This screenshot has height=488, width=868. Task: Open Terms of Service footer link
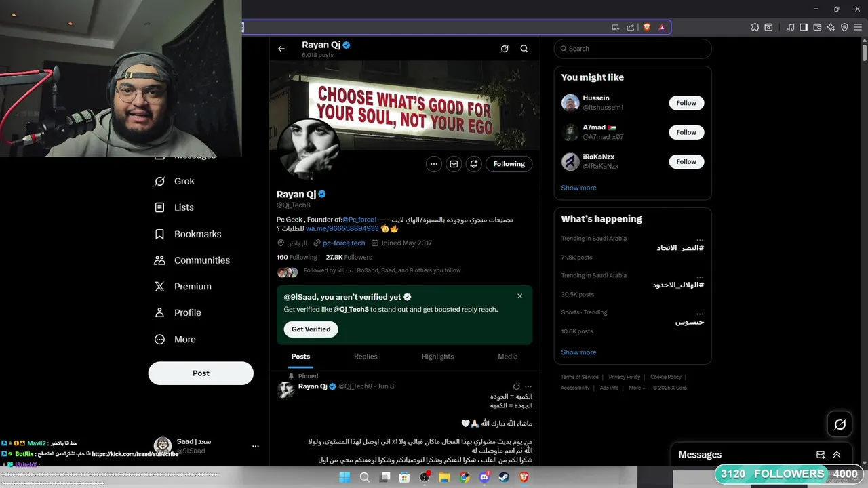tap(580, 377)
